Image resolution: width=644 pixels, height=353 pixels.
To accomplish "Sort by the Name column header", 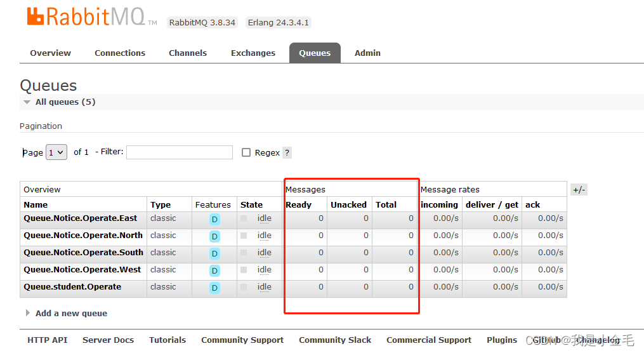I will pos(36,204).
